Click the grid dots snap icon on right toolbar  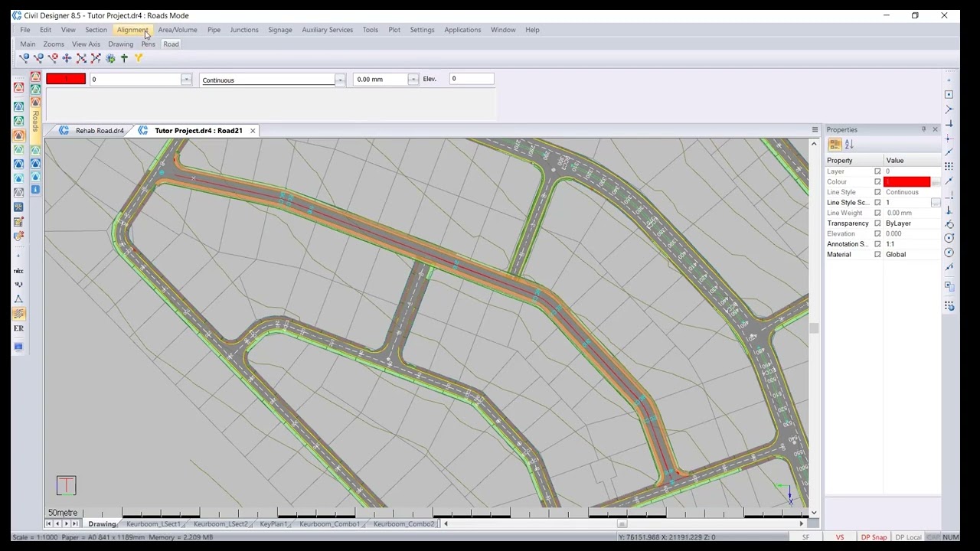[x=949, y=167]
